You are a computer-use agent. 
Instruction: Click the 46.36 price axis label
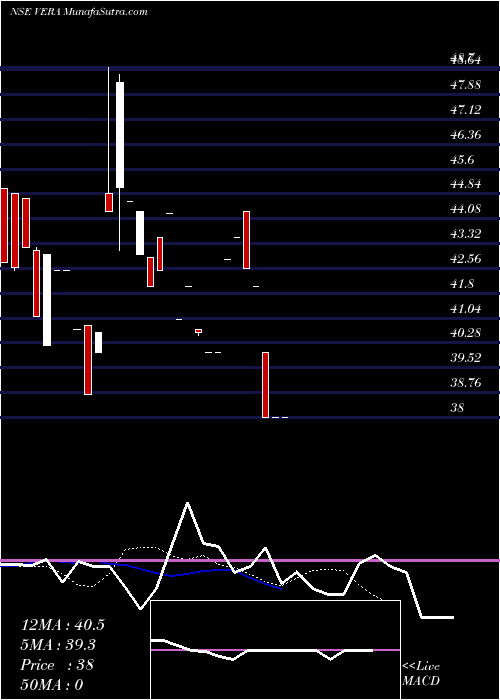pos(466,134)
